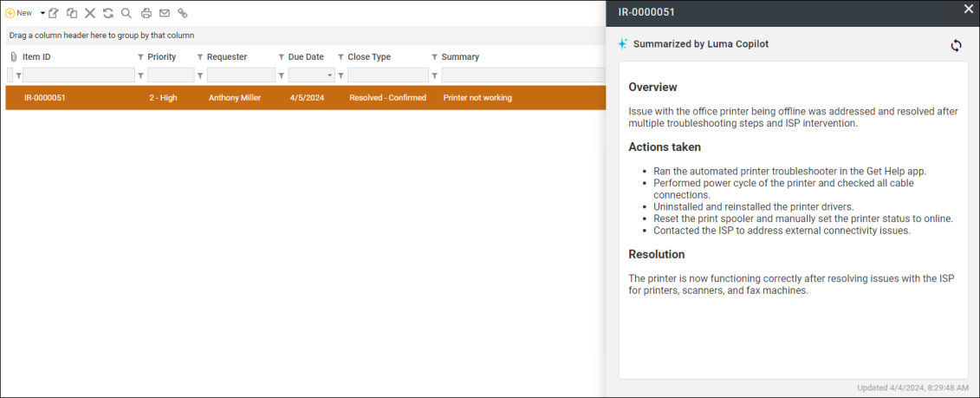980x398 pixels.
Task: Click the Search magnifier toolbar icon
Action: point(127,13)
